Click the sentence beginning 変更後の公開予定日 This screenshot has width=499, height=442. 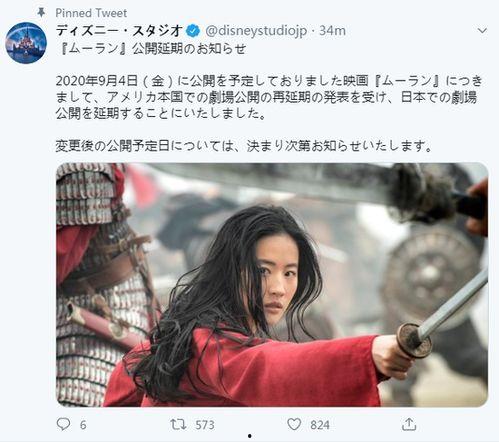244,146
